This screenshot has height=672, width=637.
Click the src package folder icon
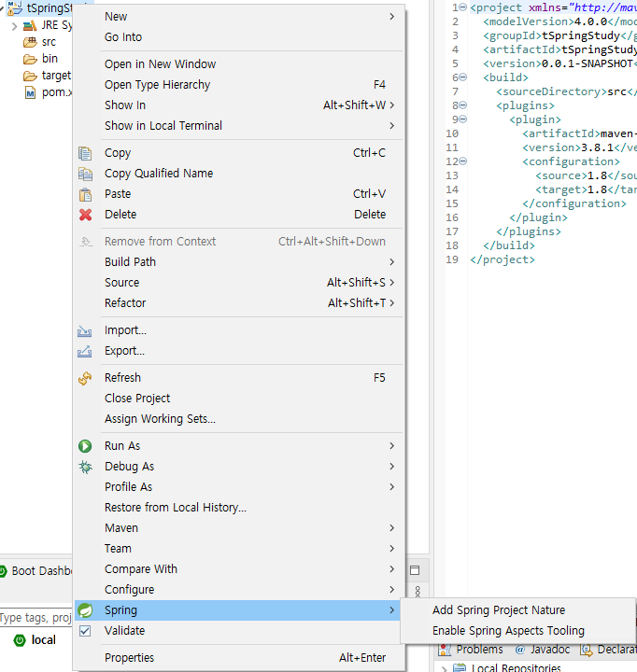30,42
